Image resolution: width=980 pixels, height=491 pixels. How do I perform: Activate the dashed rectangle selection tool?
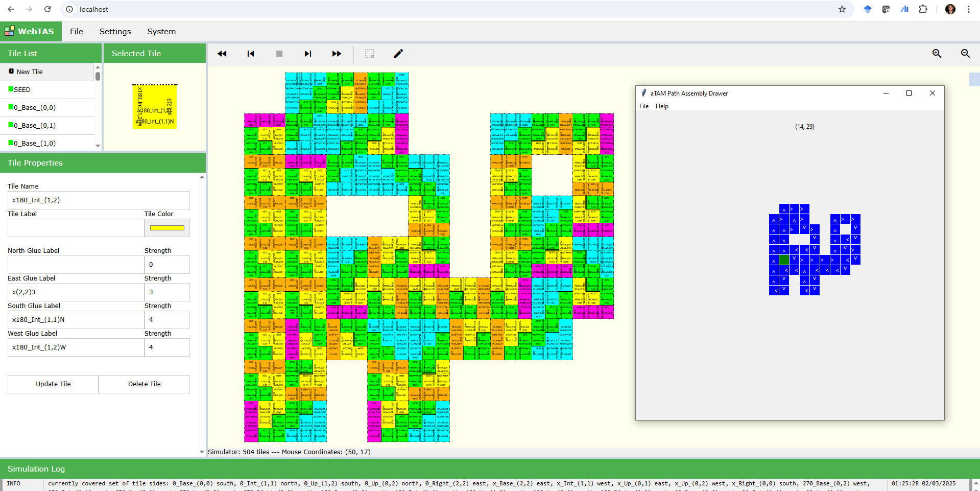(370, 54)
